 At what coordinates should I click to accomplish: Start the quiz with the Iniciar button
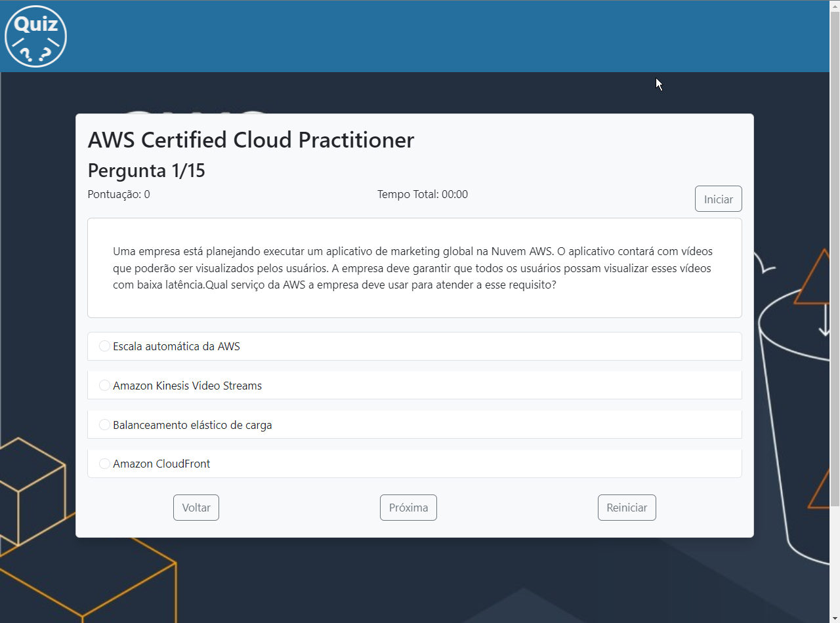[719, 199]
